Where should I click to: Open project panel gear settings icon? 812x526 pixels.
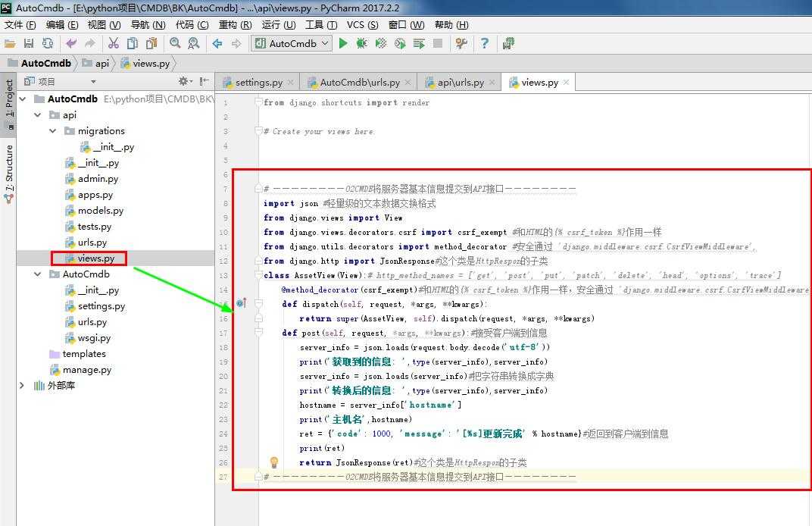pos(185,81)
